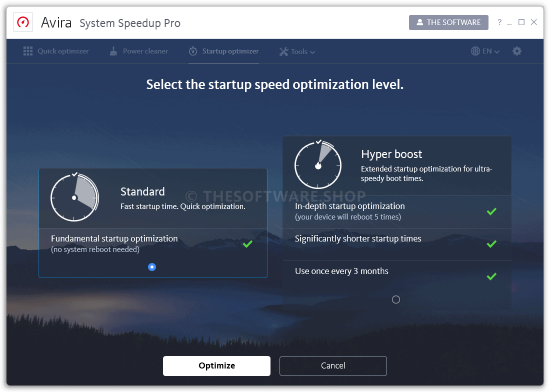This screenshot has height=392, width=550.
Task: Click 'Select the startup speed optimization level.' heading
Action: pyautogui.click(x=274, y=84)
